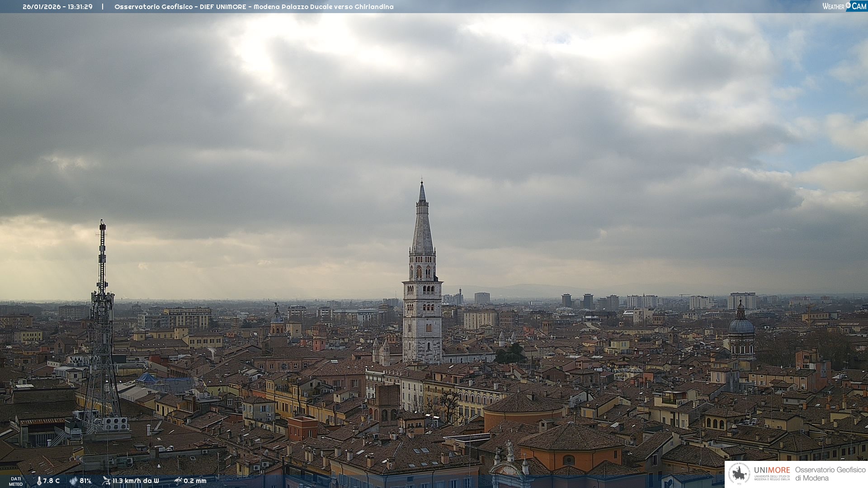Click the webcam title mentioning Palazzo Ducale
The image size is (868, 488).
tap(254, 7)
